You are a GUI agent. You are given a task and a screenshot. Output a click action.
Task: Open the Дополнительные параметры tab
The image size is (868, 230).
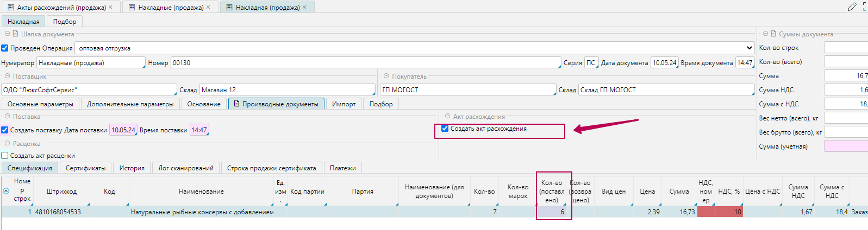130,104
